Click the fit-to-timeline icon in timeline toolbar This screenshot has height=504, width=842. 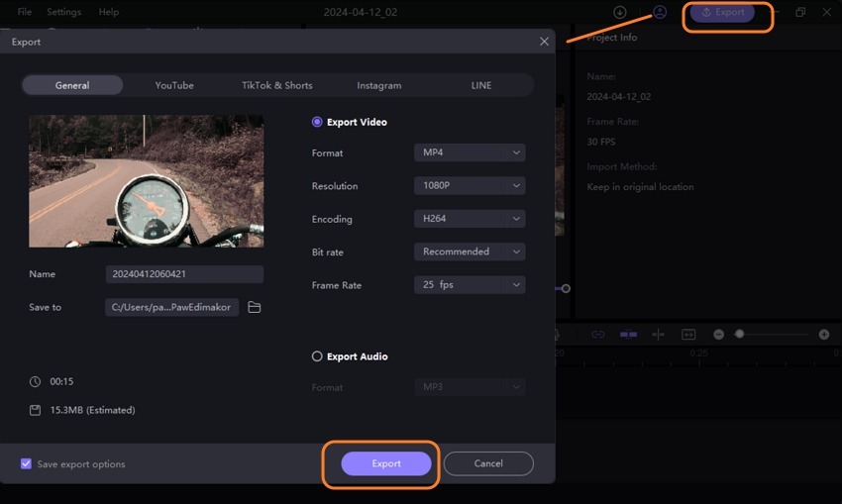(688, 335)
